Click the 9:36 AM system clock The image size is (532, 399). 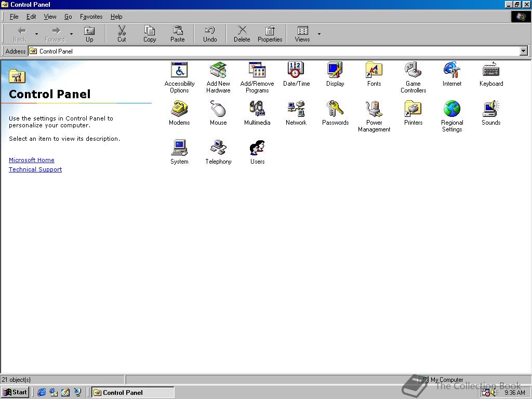514,393
